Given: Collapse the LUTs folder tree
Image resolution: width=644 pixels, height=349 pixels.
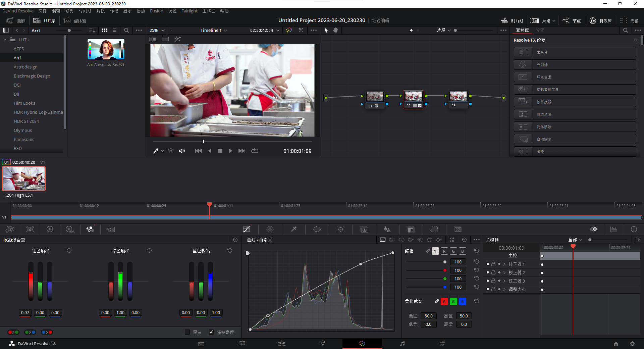Looking at the screenshot, I should [x=5, y=40].
